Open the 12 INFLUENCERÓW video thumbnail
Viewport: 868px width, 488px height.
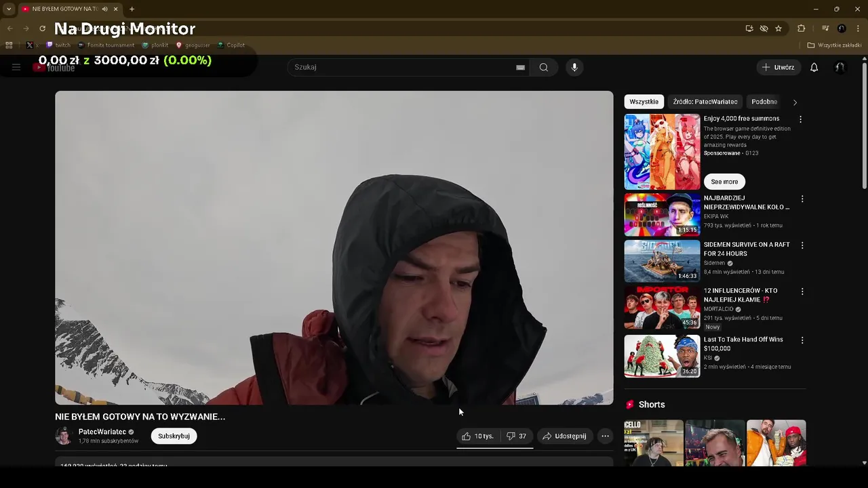coord(662,307)
